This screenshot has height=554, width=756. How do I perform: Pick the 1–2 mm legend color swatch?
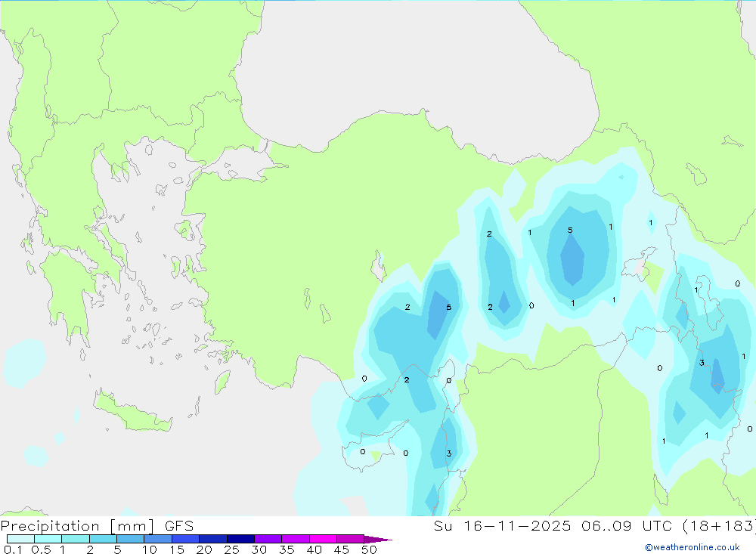pos(76,539)
